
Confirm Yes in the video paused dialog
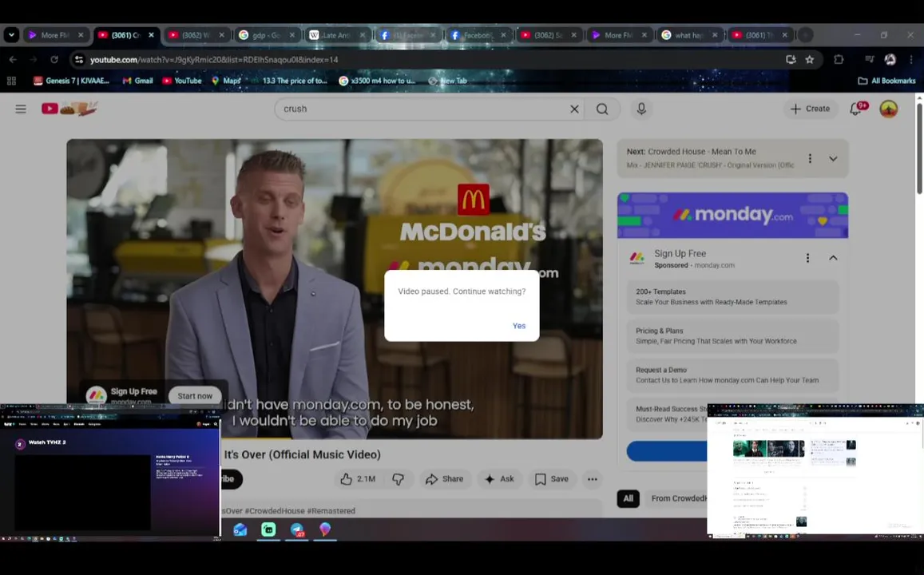[x=518, y=326]
